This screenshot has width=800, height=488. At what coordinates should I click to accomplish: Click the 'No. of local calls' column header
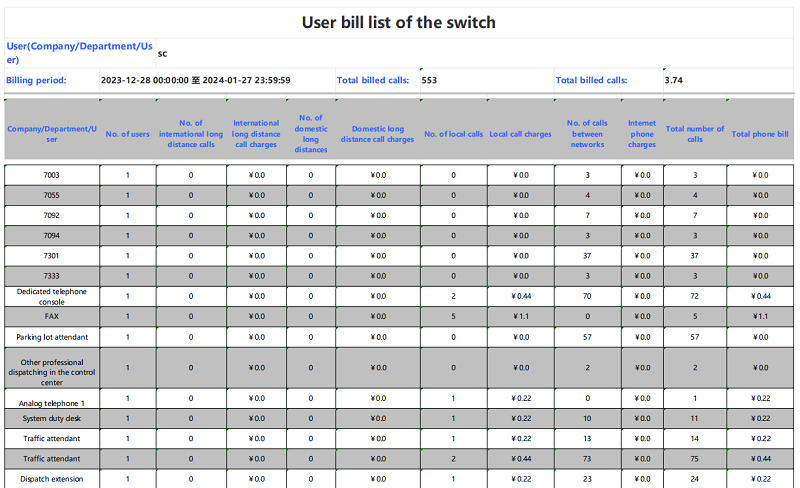(x=453, y=134)
